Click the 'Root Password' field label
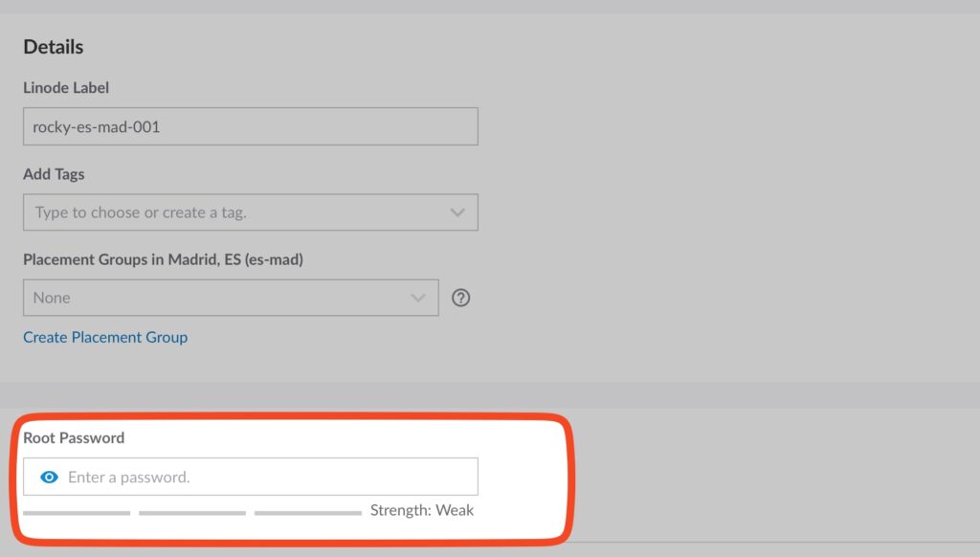The width and height of the screenshot is (980, 557). point(74,437)
